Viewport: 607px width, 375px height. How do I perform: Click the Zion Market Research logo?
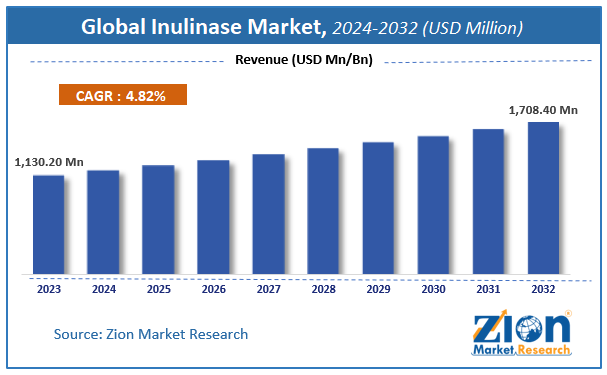521,332
